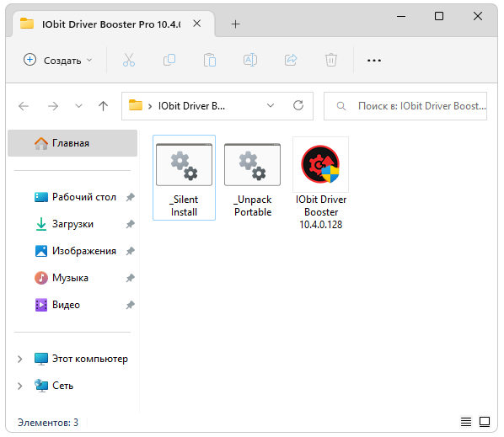504x437 pixels.
Task: Close the Explorer window
Action: point(478,16)
